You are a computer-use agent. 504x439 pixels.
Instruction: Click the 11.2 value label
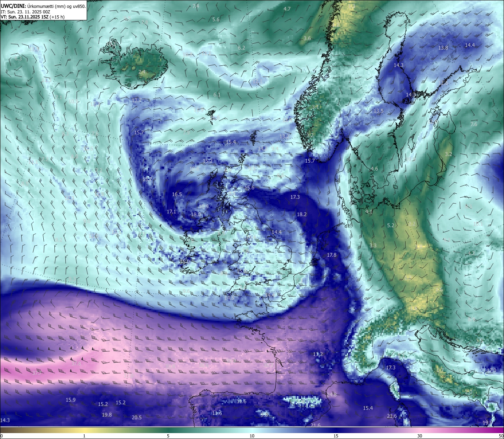coord(318,354)
